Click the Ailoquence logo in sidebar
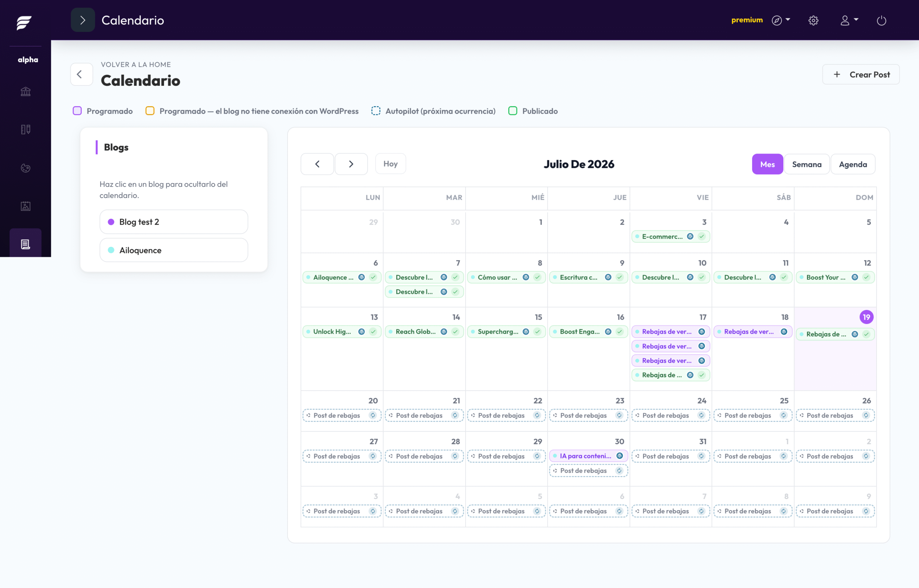This screenshot has height=588, width=919. pyautogui.click(x=24, y=23)
